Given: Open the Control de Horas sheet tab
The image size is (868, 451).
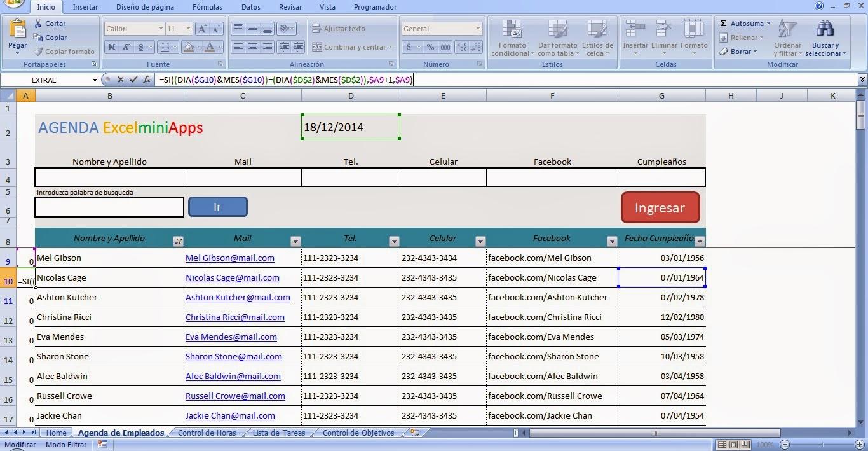Looking at the screenshot, I should click(x=207, y=433).
